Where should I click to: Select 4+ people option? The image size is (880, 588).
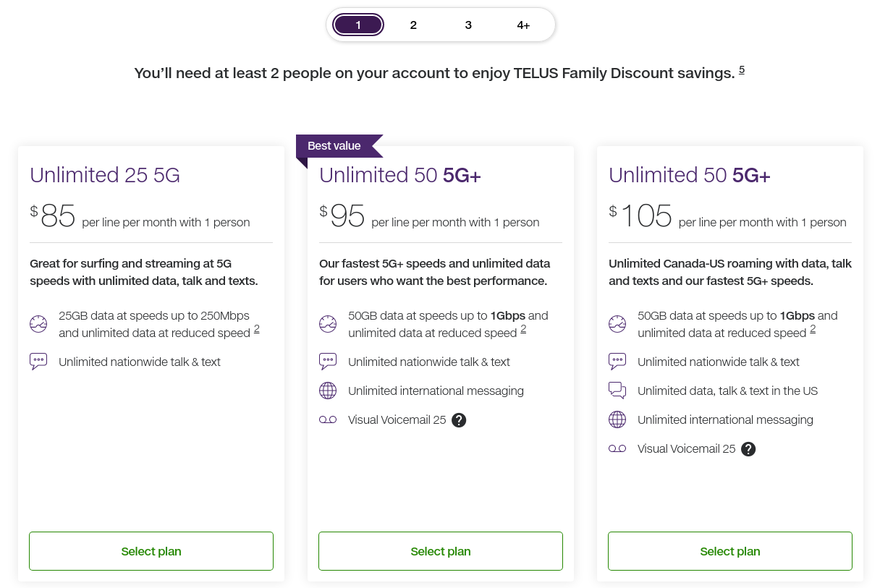tap(523, 25)
